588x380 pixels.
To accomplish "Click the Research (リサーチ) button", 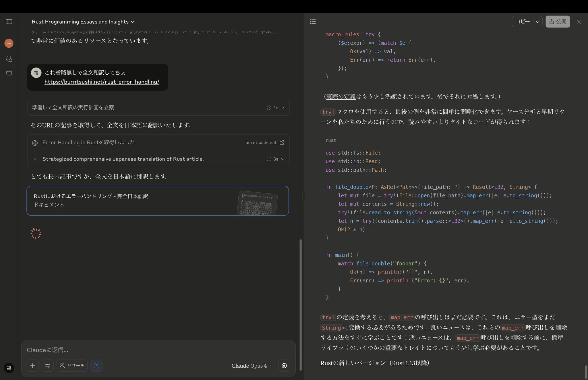I will point(72,366).
